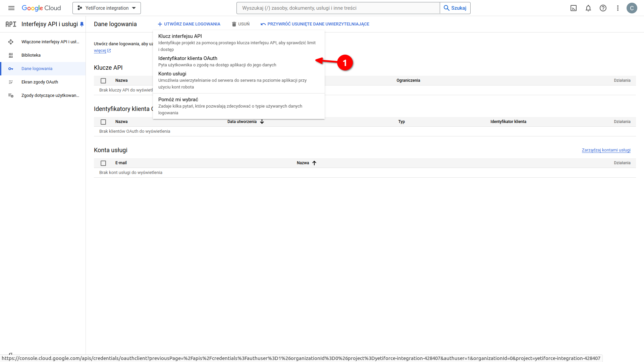The width and height of the screenshot is (644, 362).
Task: Click the Dane logowania page title
Action: tap(115, 24)
